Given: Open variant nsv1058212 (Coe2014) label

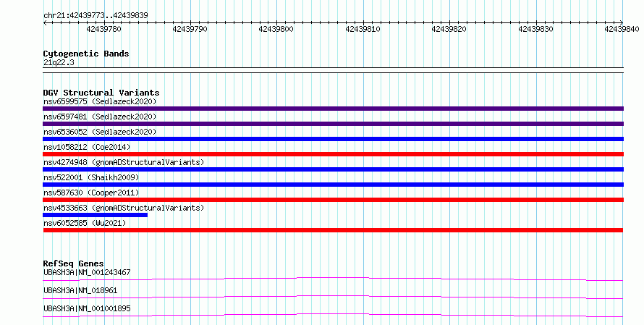Looking at the screenshot, I should pos(87,147).
